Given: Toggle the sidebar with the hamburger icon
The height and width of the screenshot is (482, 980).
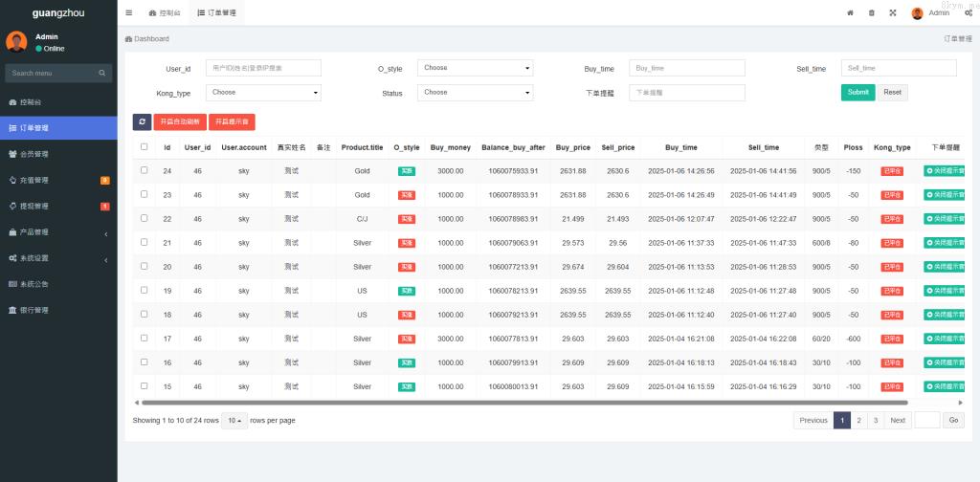Looking at the screenshot, I should click(129, 12).
